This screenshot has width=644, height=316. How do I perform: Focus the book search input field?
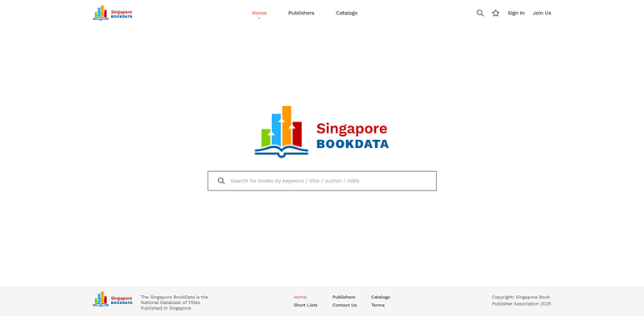coord(322,181)
